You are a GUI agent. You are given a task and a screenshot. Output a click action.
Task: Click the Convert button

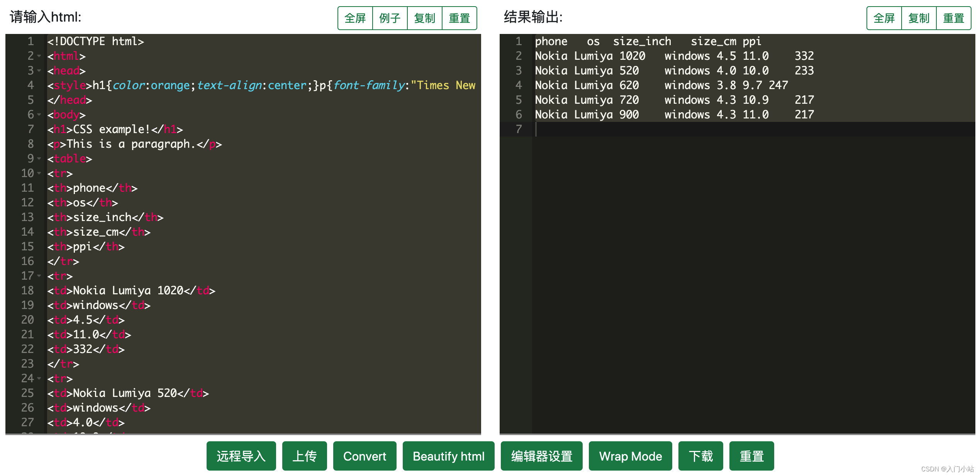coord(365,456)
